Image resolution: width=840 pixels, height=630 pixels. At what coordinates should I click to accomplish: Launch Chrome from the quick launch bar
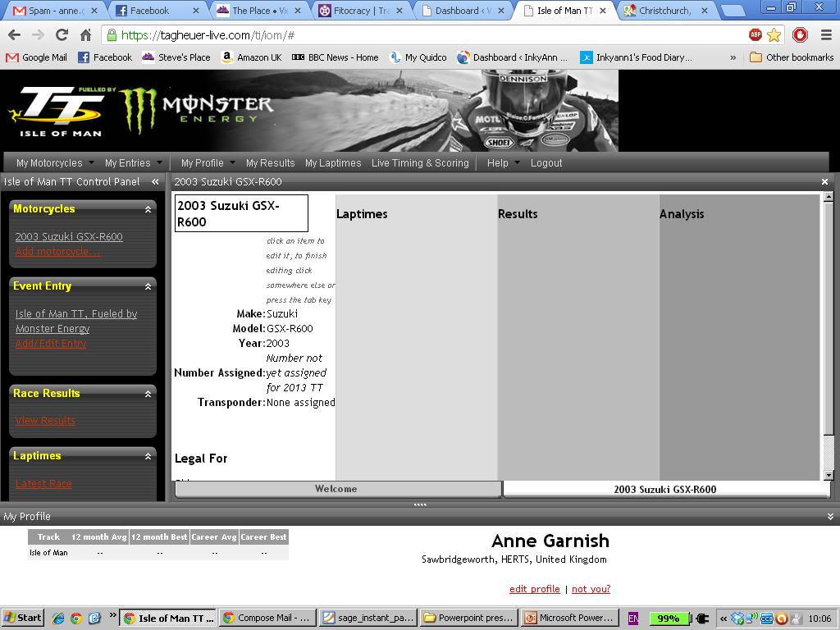76,619
